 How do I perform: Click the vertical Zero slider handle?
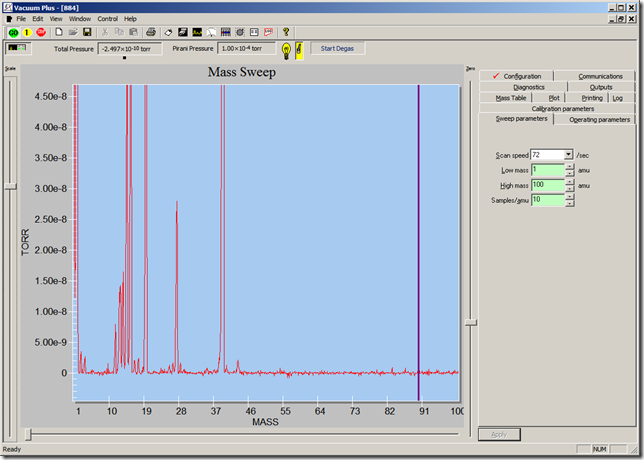point(471,322)
